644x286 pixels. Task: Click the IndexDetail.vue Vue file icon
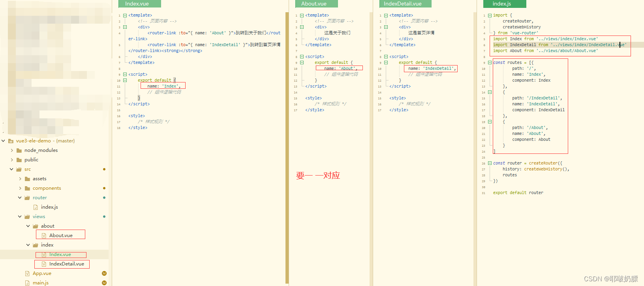[44, 264]
